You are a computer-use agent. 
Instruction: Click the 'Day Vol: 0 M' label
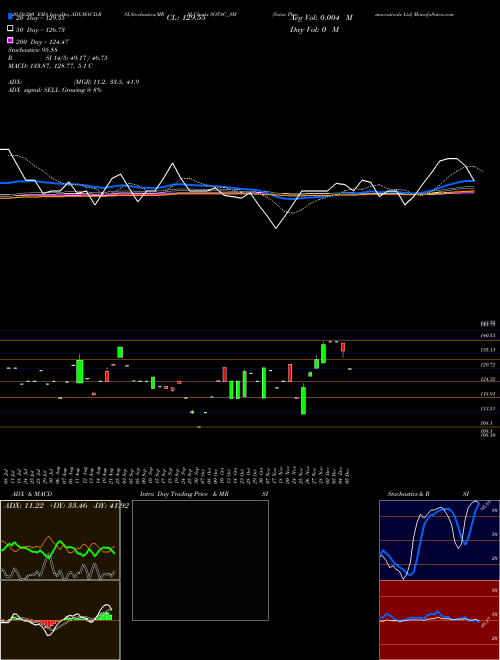[314, 30]
